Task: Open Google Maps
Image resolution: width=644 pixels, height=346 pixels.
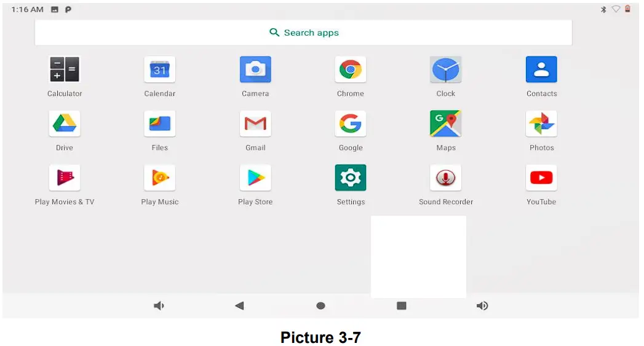Action: click(x=445, y=124)
